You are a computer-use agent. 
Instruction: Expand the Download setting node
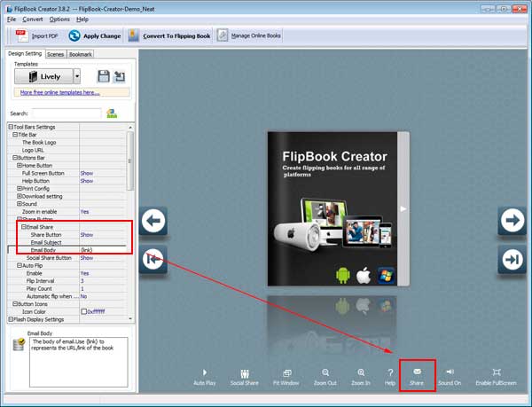tap(20, 196)
